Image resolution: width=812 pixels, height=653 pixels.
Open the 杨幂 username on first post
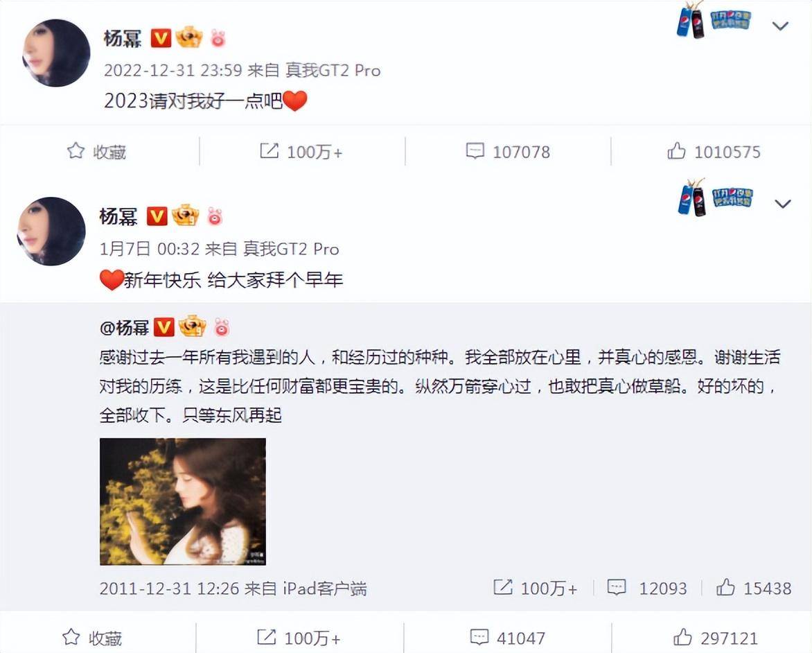pyautogui.click(x=123, y=38)
